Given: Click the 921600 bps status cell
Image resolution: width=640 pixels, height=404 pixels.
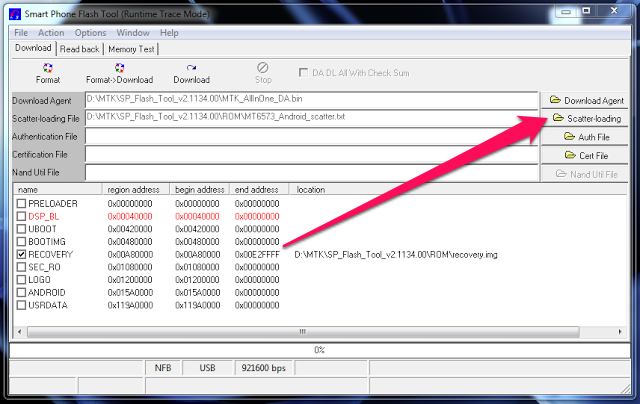Looking at the screenshot, I should tap(263, 368).
